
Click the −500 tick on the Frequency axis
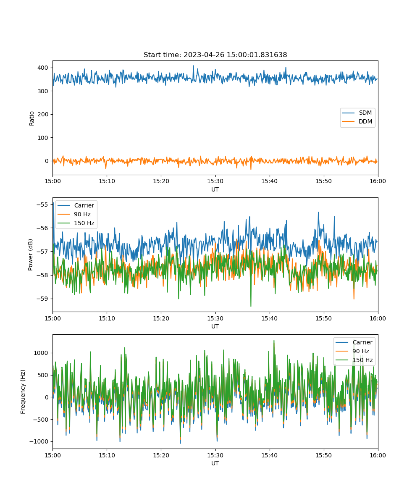(41, 419)
